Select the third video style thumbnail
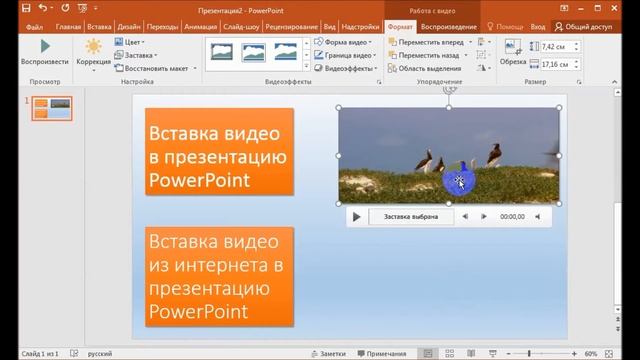 [286, 52]
